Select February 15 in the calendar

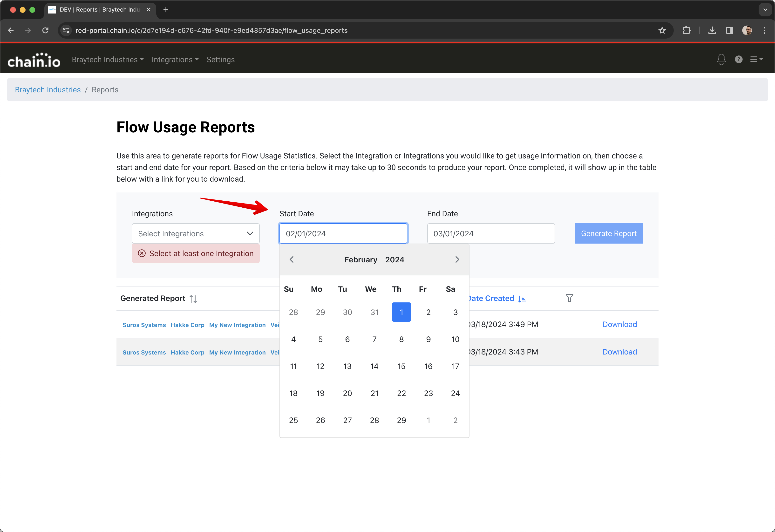coord(401,366)
